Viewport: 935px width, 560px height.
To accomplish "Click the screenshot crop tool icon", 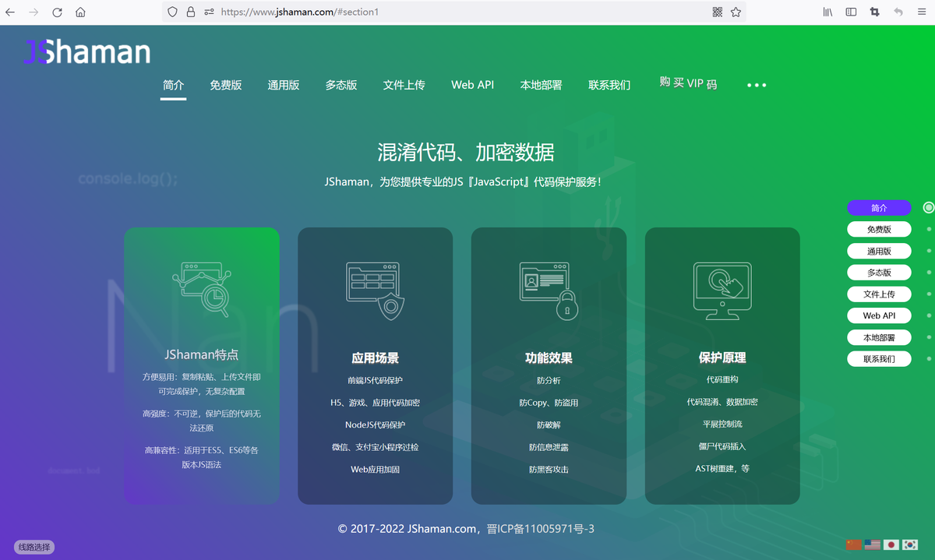I will point(874,12).
